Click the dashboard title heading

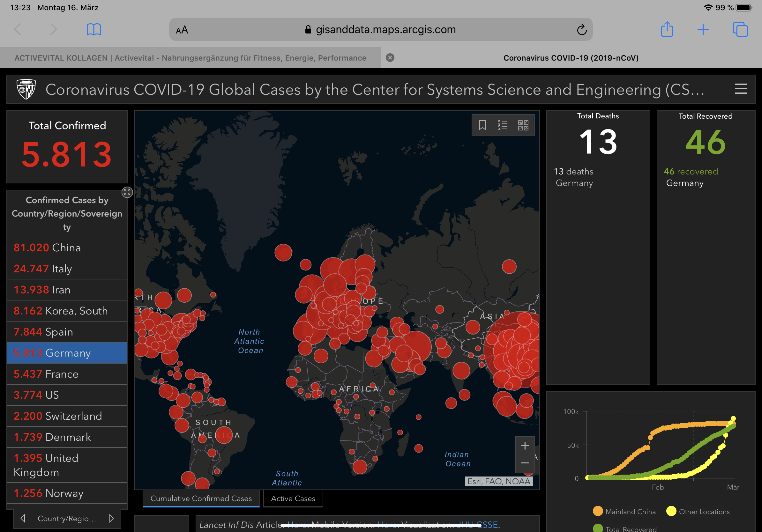coord(375,90)
